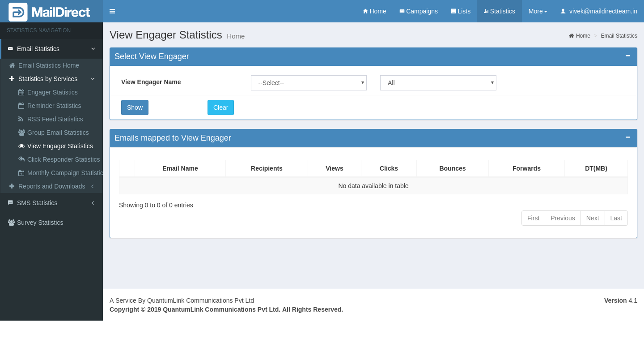Click the Click Responder Statistics reply icon

21,159
